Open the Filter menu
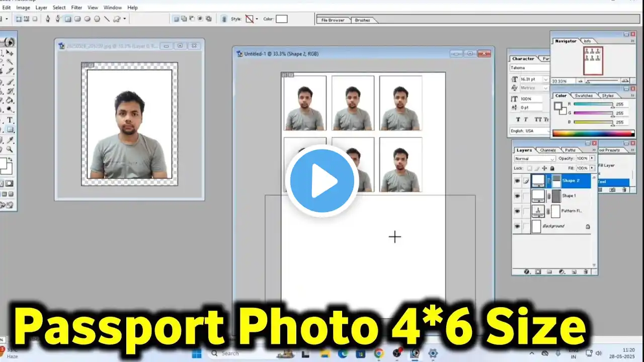The height and width of the screenshot is (362, 644). tap(76, 8)
